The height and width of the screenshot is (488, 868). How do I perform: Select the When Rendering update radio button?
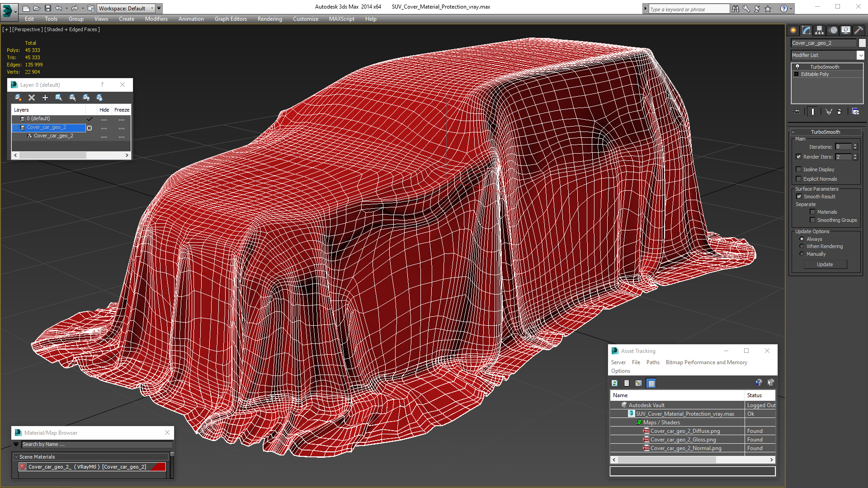click(802, 246)
